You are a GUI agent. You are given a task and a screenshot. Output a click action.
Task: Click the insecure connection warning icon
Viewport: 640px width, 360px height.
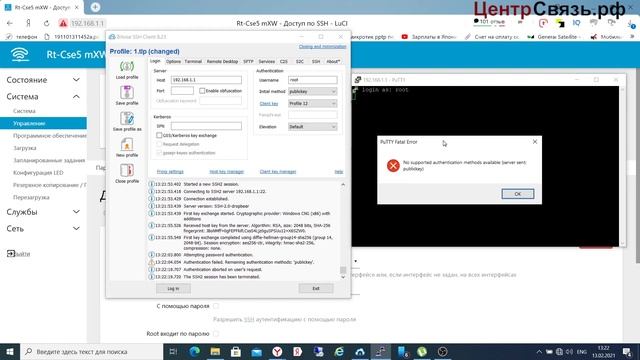(x=63, y=23)
